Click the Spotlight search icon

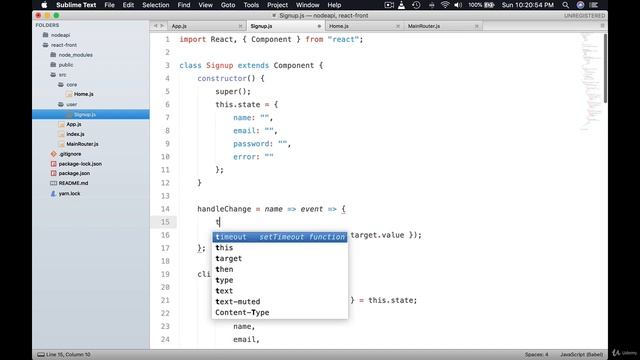pos(565,5)
